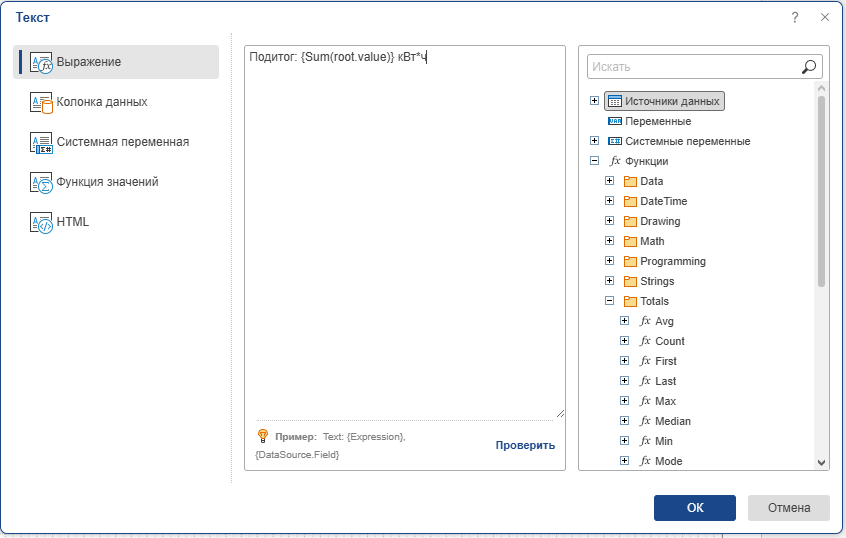Select the Выражение icon in sidebar
846x538 pixels.
pyautogui.click(x=41, y=62)
